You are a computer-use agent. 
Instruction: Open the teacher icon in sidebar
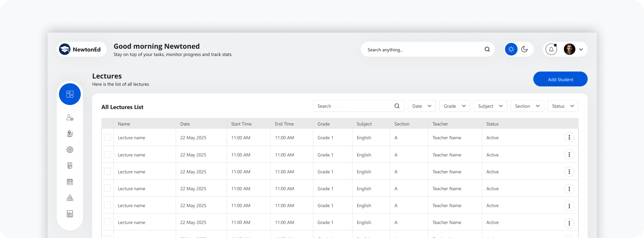coord(70,134)
